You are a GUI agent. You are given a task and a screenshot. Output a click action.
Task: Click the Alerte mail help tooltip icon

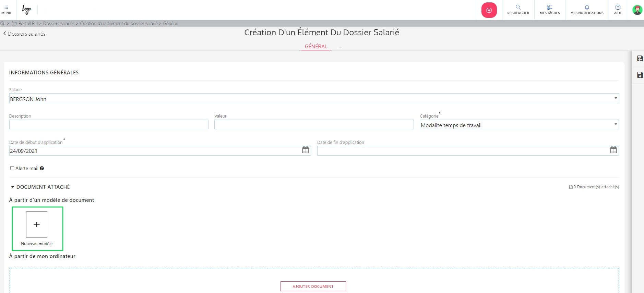click(42, 168)
